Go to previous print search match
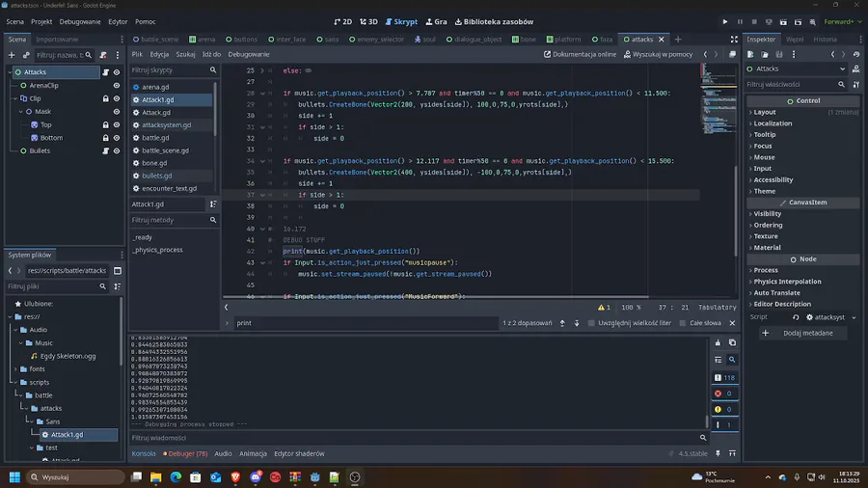The width and height of the screenshot is (868, 488). pos(562,323)
